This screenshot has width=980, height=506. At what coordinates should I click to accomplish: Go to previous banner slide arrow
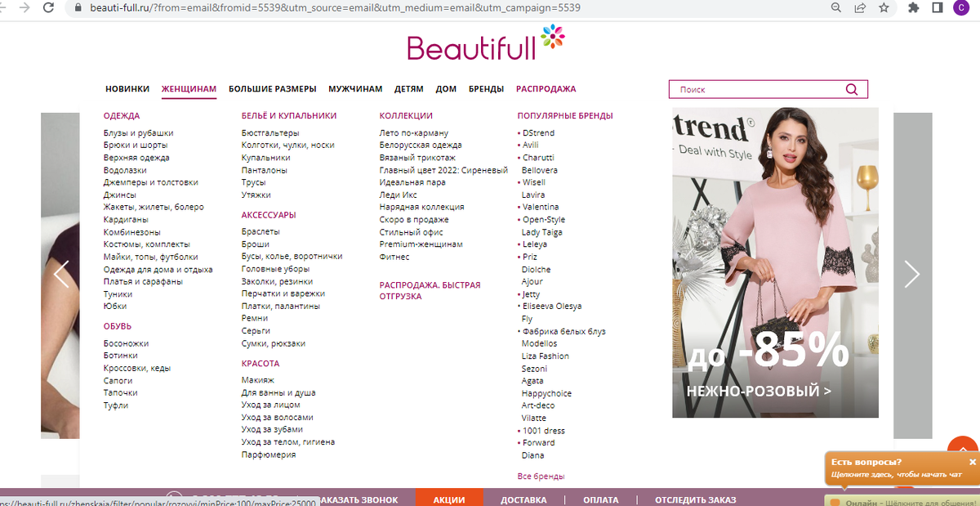[61, 275]
